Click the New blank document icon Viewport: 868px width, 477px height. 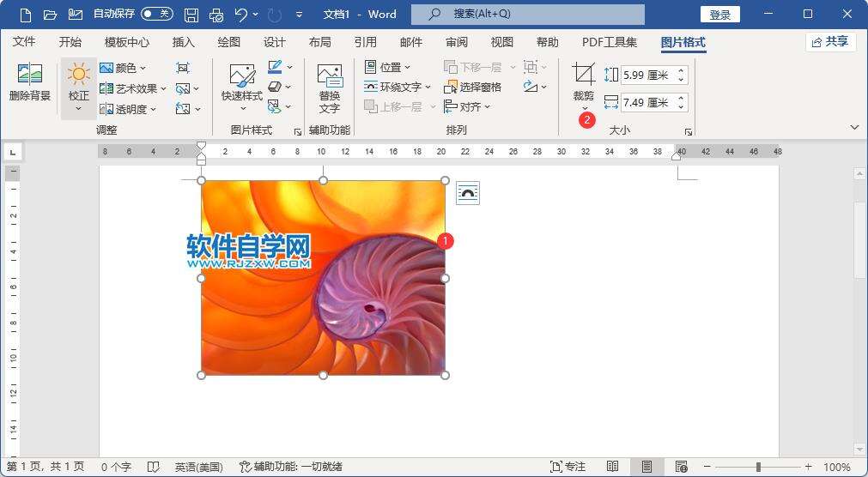(26, 15)
